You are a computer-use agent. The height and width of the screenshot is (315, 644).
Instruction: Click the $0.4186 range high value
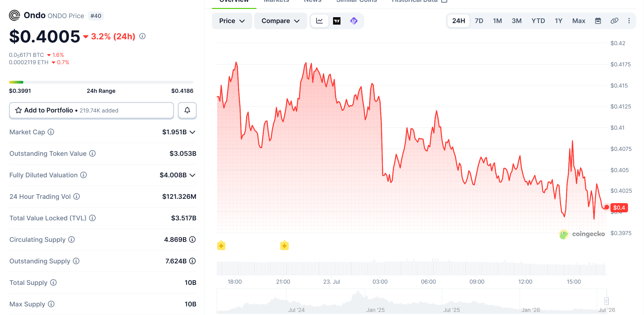pyautogui.click(x=182, y=91)
